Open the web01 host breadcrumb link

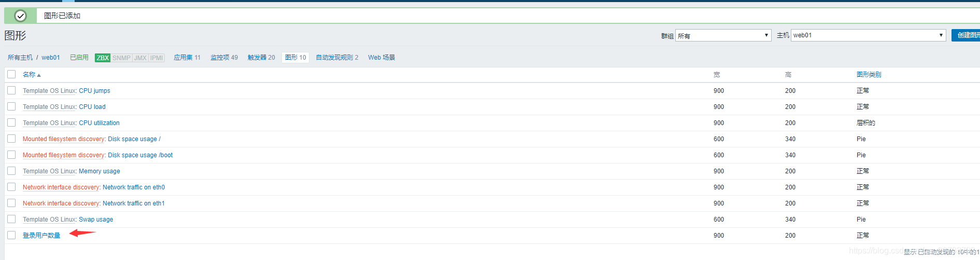coord(51,58)
